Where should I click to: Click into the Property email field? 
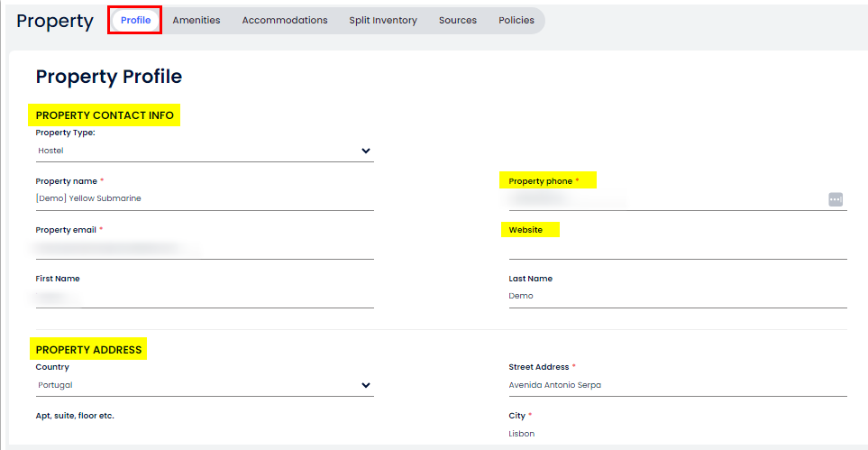(204, 247)
